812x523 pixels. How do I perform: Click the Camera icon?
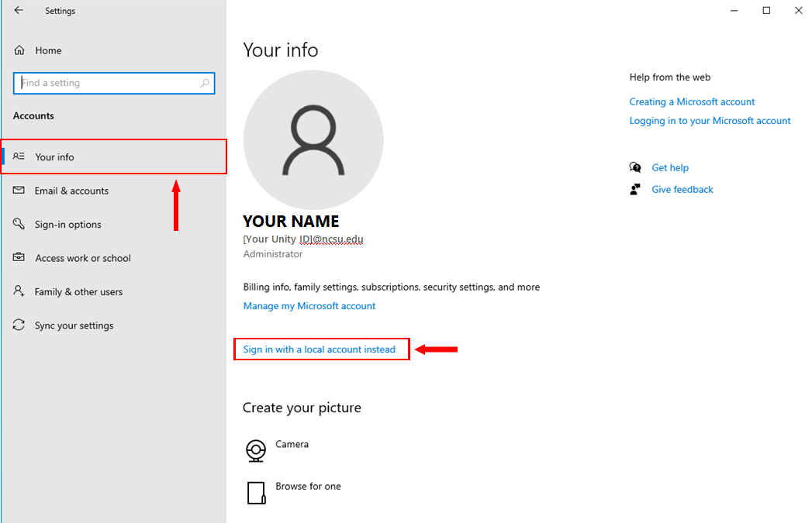pyautogui.click(x=256, y=450)
